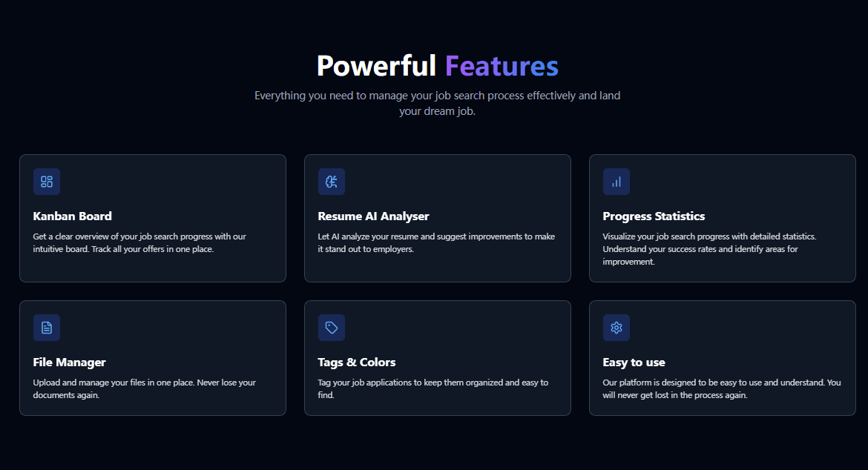Screen dimensions: 868x470
Task: Click the Easy to use title
Action: (x=634, y=363)
